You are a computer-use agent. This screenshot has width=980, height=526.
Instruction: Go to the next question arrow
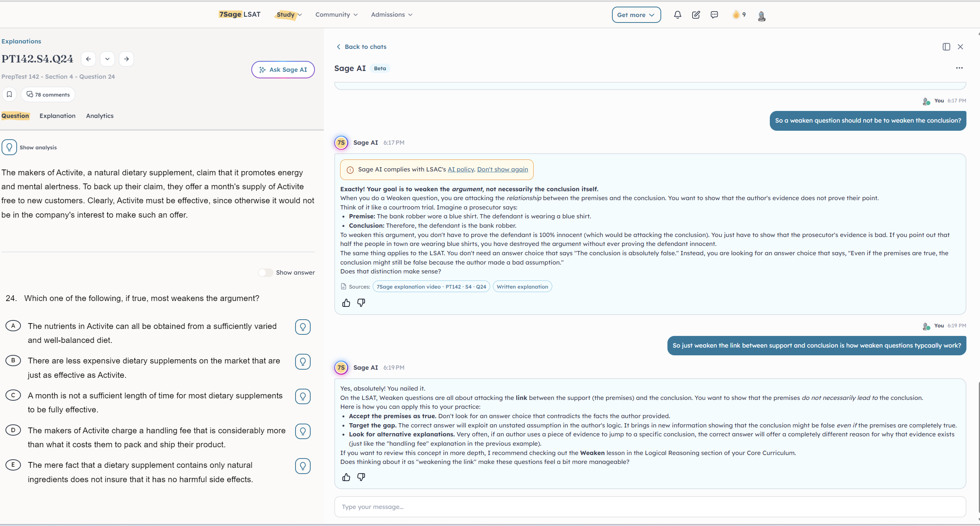pos(126,59)
